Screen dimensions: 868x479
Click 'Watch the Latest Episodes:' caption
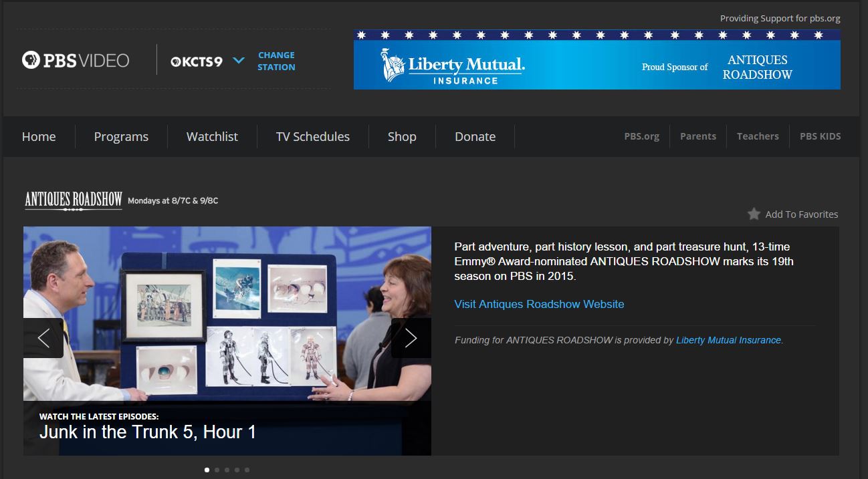(x=98, y=416)
